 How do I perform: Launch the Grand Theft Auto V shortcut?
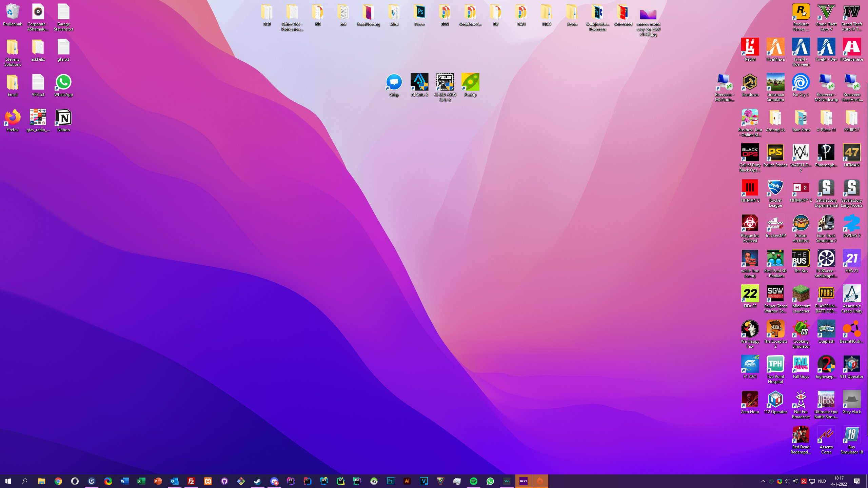pyautogui.click(x=826, y=12)
